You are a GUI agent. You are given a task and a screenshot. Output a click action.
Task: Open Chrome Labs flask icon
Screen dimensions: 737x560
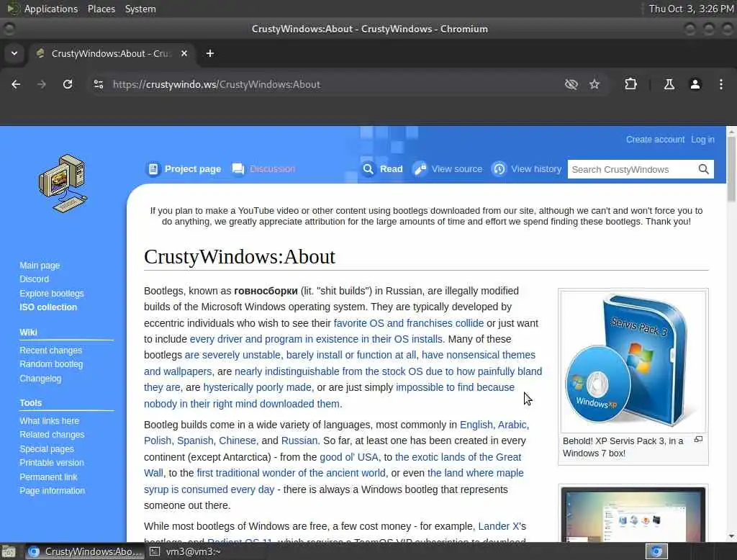[669, 84]
